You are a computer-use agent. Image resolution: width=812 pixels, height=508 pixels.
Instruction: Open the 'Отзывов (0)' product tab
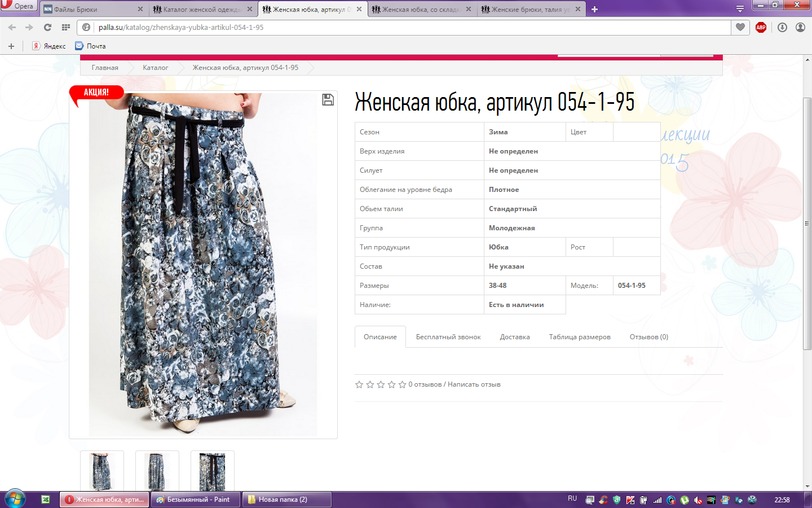click(x=649, y=337)
